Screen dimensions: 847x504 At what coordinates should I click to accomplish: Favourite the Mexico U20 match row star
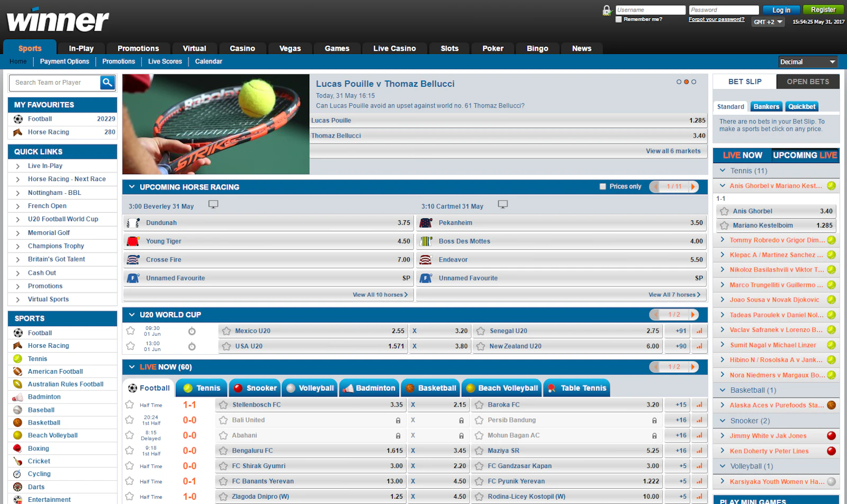coord(131,331)
